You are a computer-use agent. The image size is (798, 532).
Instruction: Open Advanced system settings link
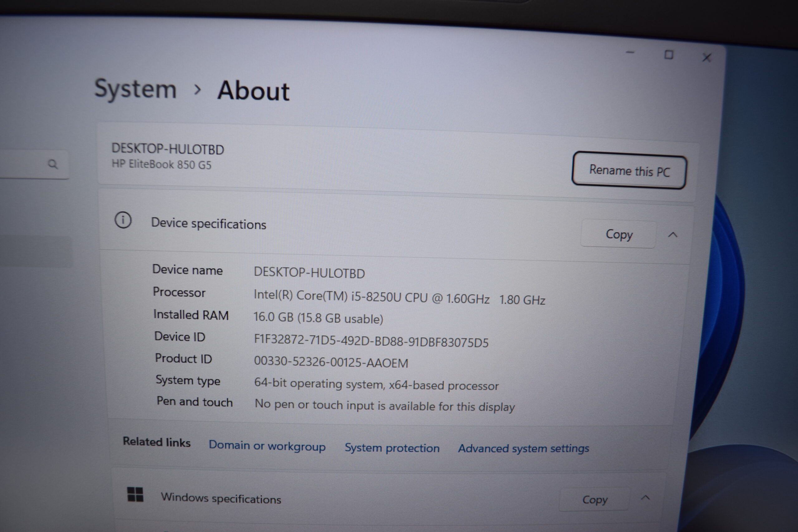(x=523, y=448)
